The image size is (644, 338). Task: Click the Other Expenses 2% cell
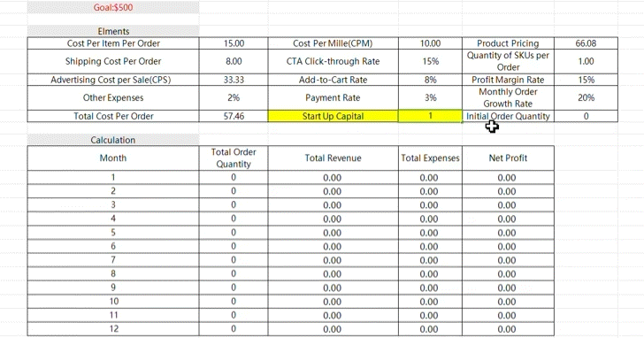(234, 97)
